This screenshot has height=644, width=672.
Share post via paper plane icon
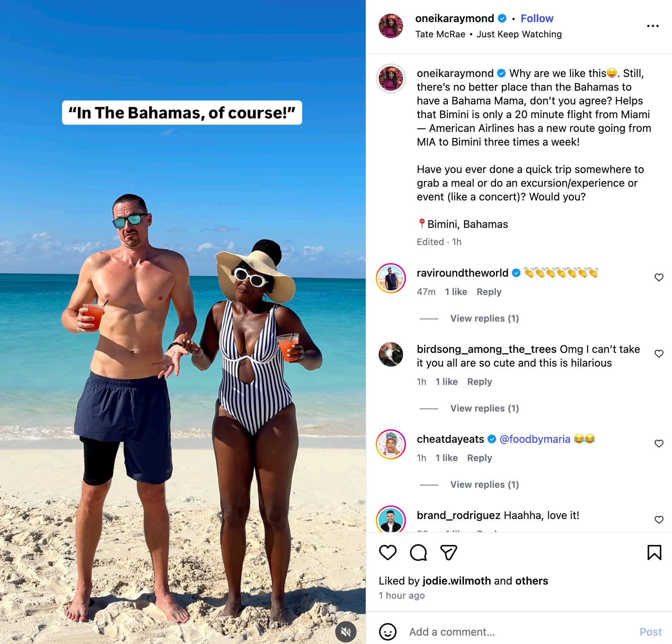449,553
